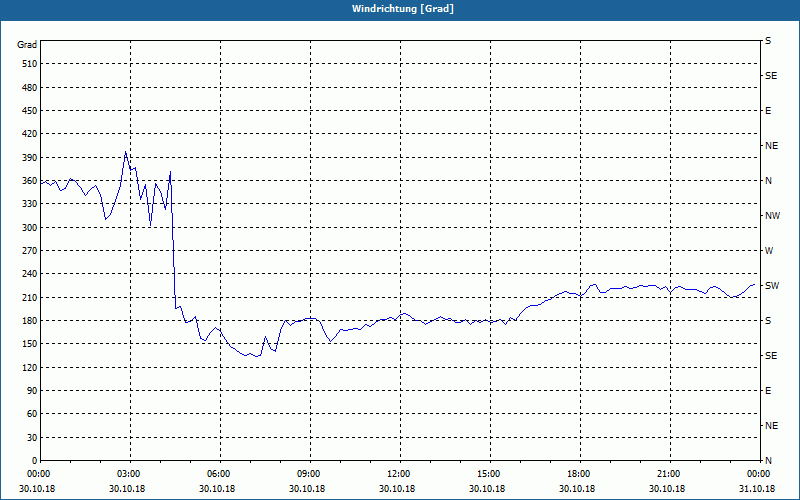
Task: Select the E compass label beside 450 gridline
Action: (x=768, y=111)
